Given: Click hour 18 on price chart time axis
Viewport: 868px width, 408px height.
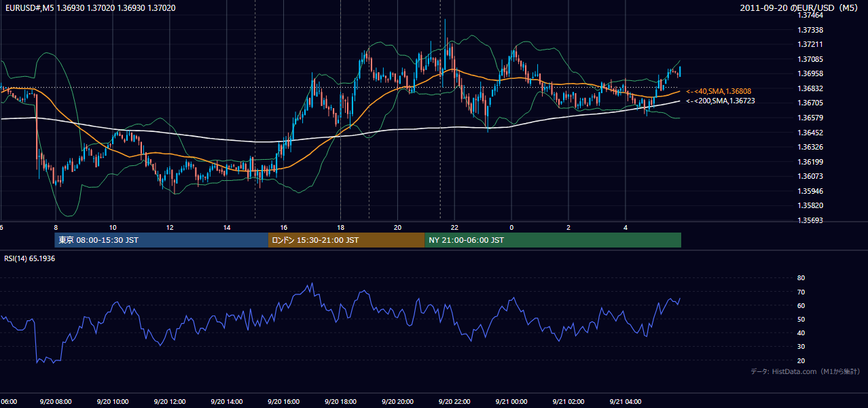Looking at the screenshot, I should click(x=340, y=227).
